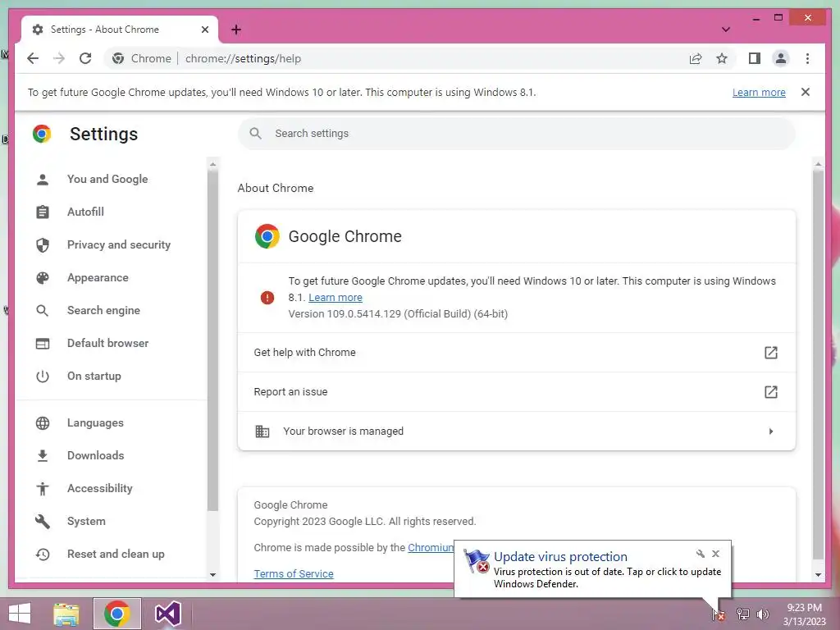Viewport: 840px width, 630px height.
Task: Expand Your browser is managed arrow
Action: tap(770, 431)
